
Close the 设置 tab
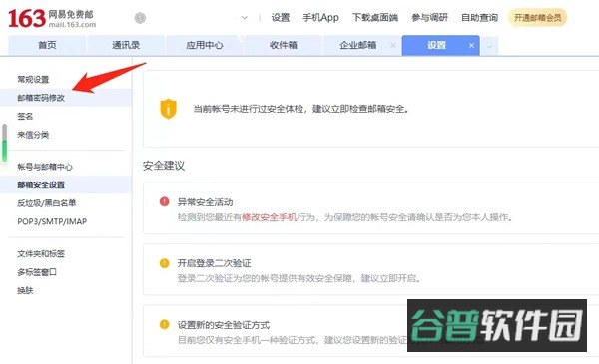472,45
